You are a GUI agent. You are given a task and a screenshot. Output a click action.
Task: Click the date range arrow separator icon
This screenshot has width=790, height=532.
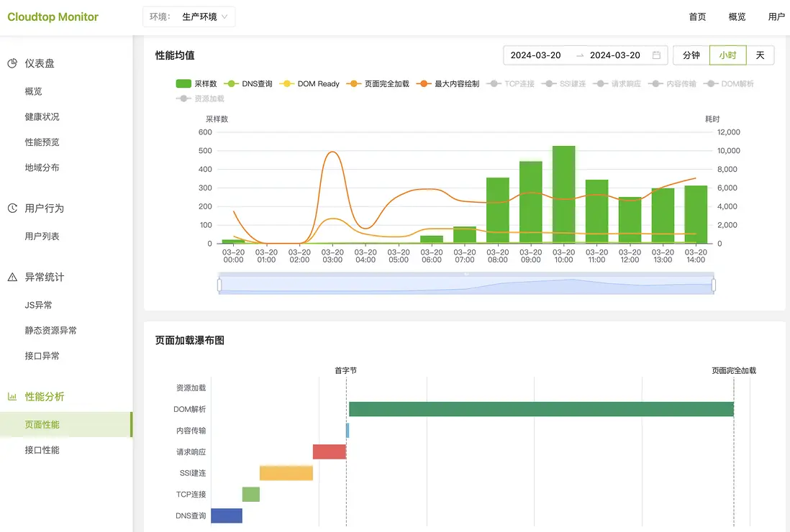tap(580, 55)
